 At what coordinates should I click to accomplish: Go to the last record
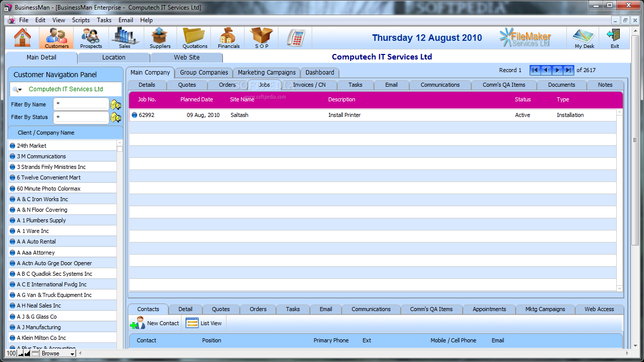click(x=568, y=70)
